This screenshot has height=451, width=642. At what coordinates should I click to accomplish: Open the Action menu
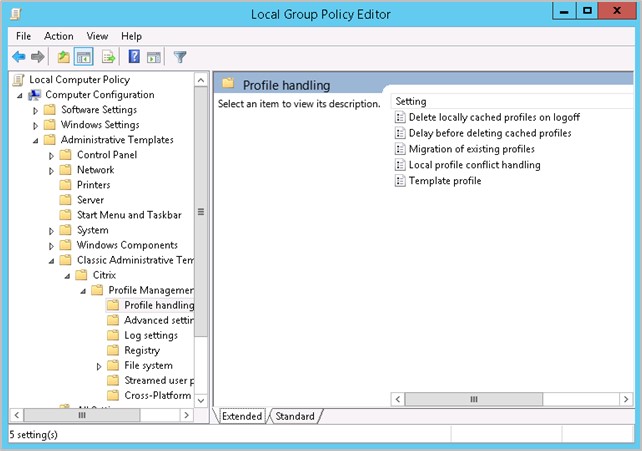(x=58, y=36)
